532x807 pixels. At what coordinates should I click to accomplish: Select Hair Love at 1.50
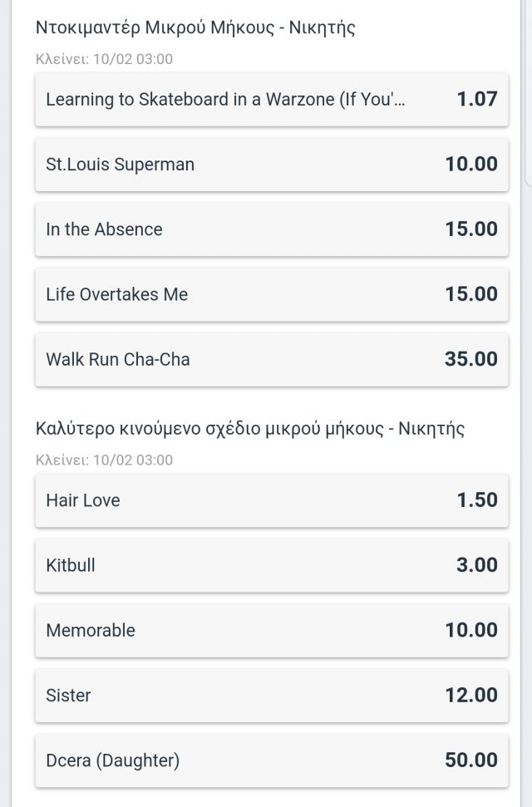coord(272,500)
